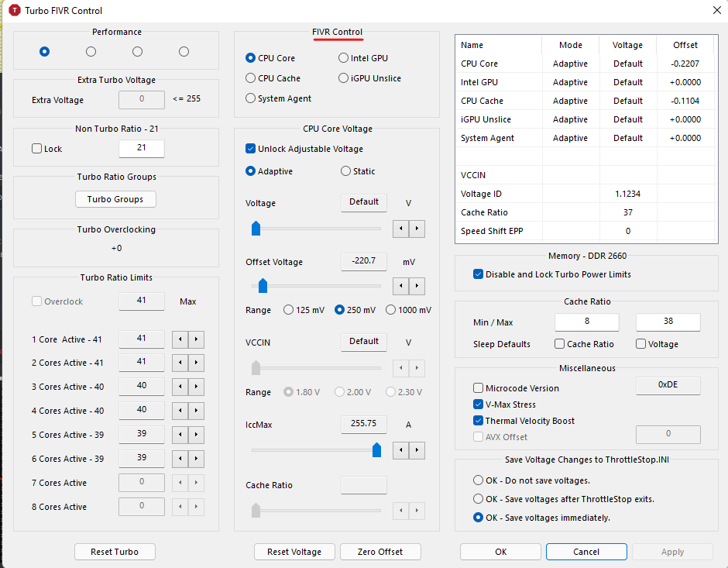Click the Offset Voltage slider thumb
The width and height of the screenshot is (728, 568).
pos(263,286)
